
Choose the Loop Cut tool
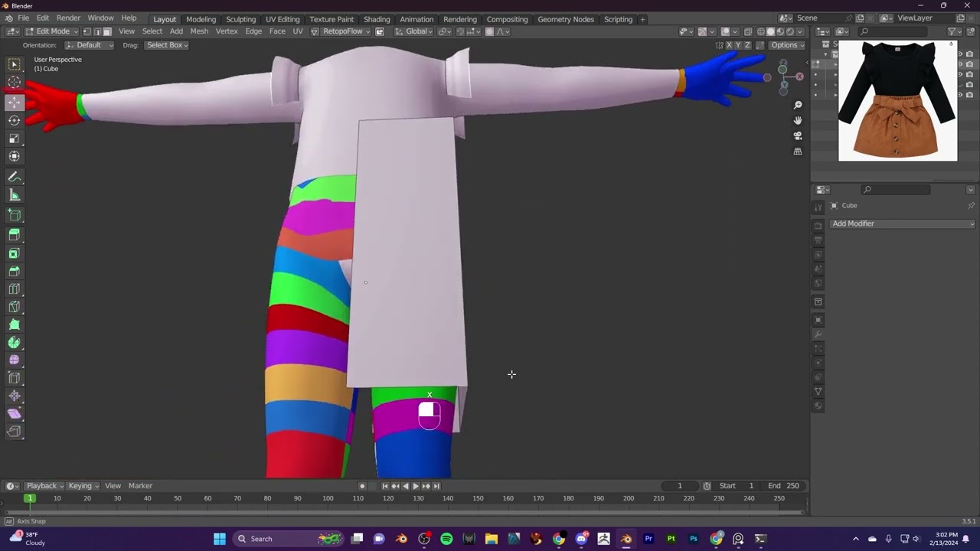click(x=15, y=289)
